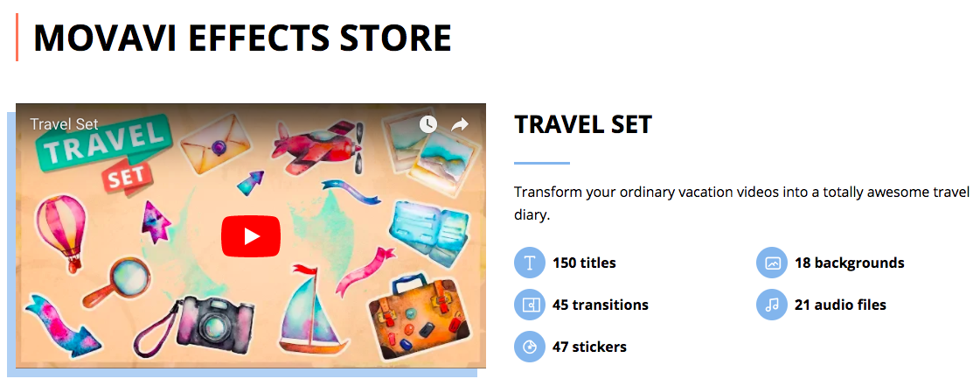The height and width of the screenshot is (386, 980).
Task: Click the "150 titles" label
Action: (584, 263)
